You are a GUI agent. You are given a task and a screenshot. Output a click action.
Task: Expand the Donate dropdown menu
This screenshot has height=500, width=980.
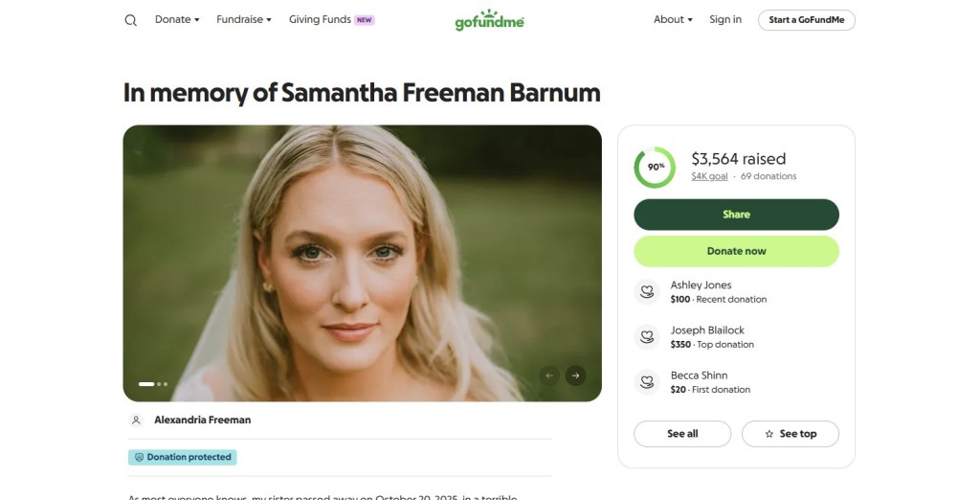click(x=177, y=20)
